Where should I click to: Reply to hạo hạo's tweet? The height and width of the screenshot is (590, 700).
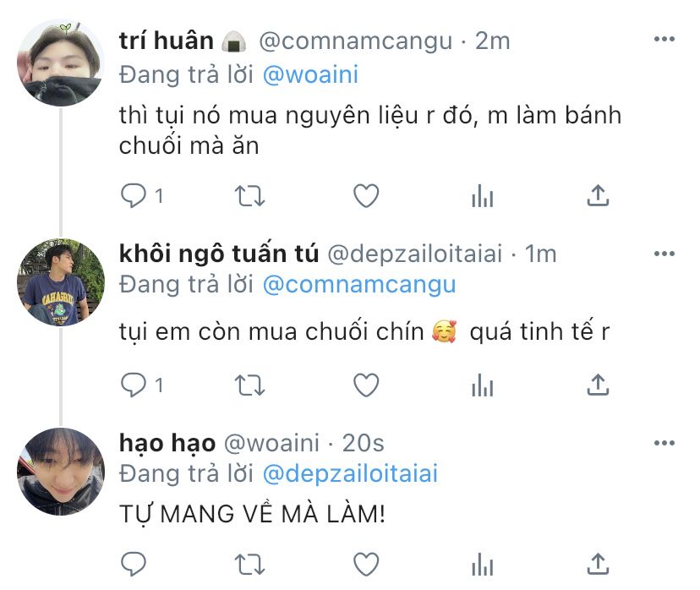click(x=134, y=564)
